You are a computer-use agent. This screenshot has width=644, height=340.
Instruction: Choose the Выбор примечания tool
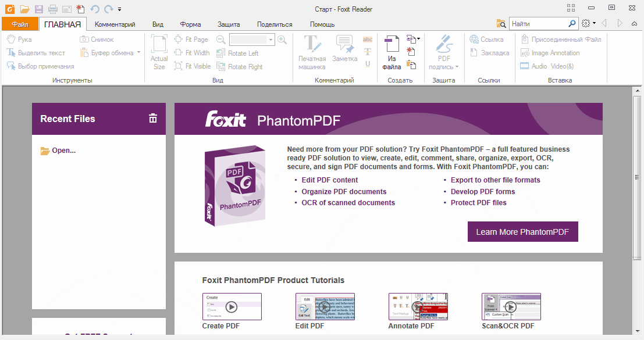click(x=40, y=66)
